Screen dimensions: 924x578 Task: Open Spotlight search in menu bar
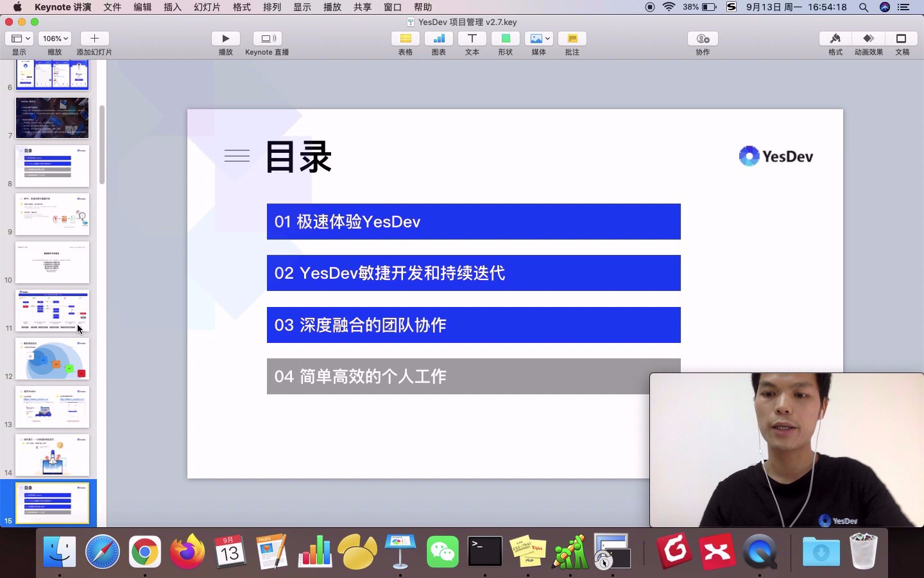tap(864, 7)
